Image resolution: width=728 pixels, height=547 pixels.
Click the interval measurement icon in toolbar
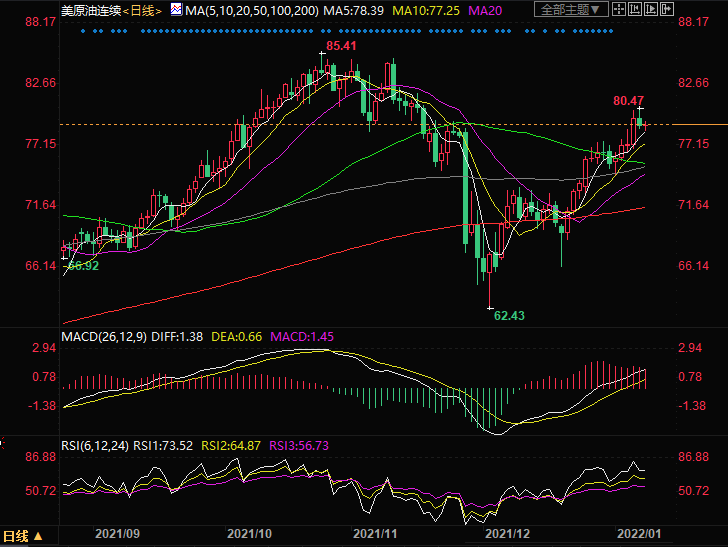(635, 10)
